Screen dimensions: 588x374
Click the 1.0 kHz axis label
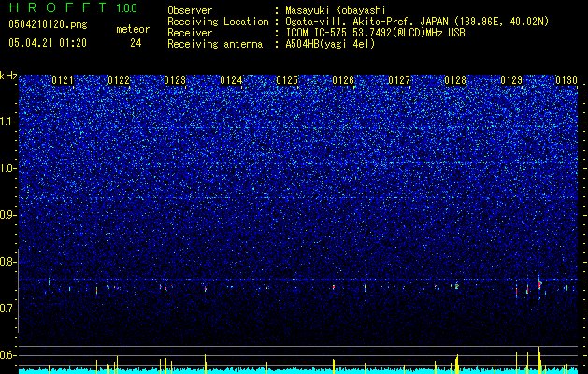[8, 168]
